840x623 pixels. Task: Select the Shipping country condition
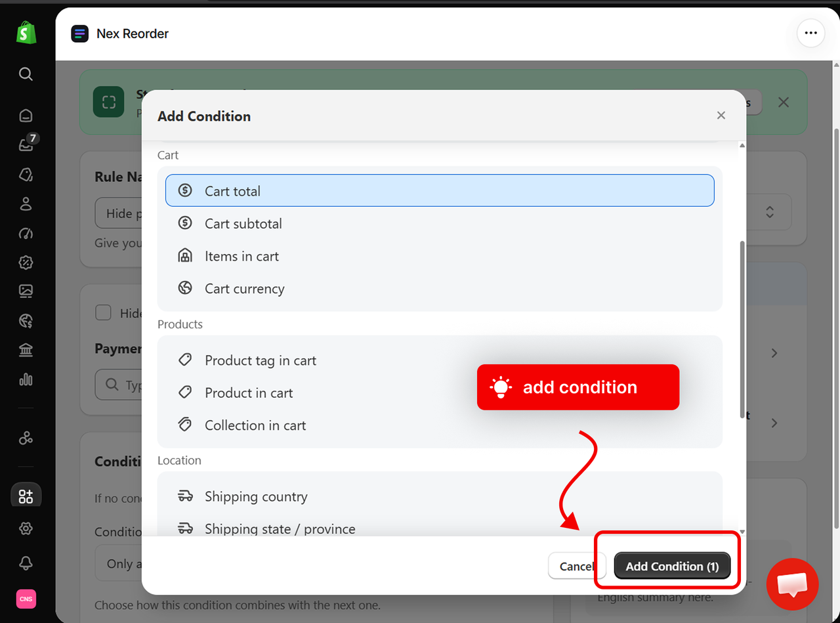(x=440, y=496)
